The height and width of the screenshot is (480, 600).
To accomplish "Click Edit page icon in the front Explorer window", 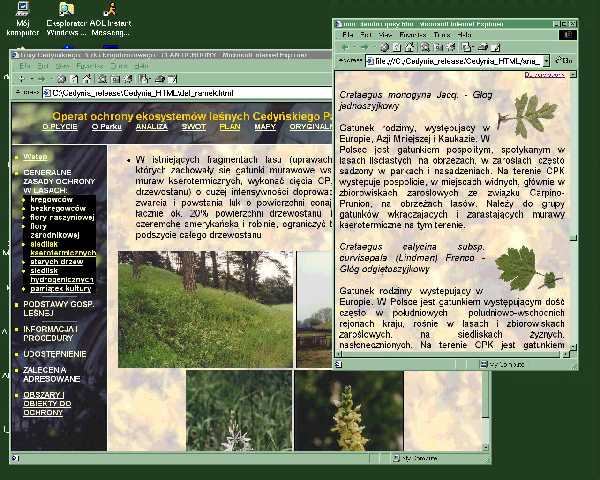I will click(496, 47).
